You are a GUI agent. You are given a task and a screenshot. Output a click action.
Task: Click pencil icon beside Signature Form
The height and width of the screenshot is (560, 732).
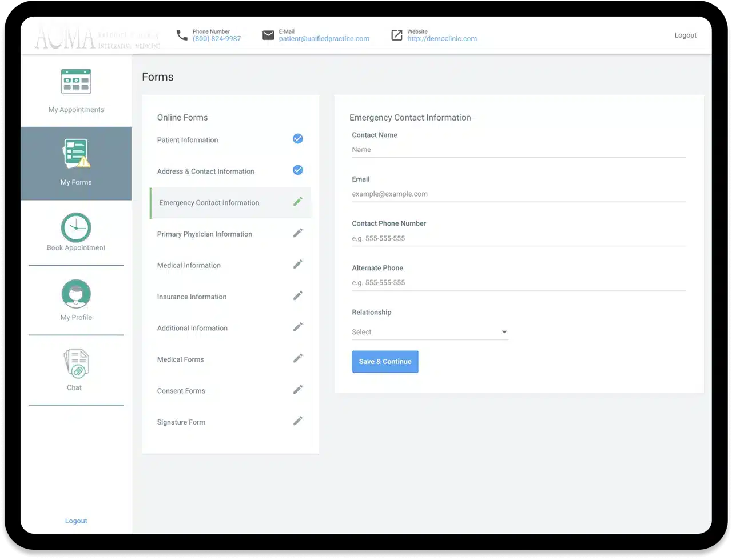tap(297, 421)
